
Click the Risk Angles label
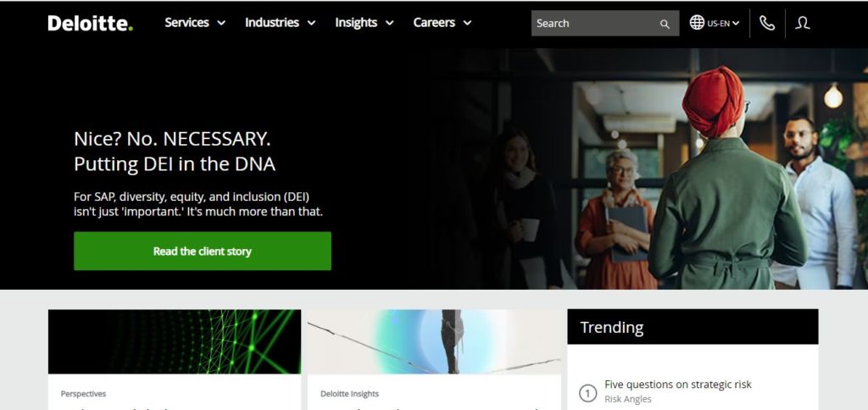coord(628,399)
